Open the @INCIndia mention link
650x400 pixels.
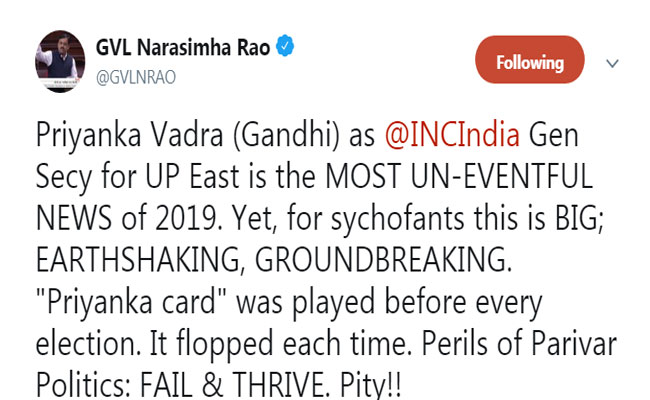(x=452, y=135)
